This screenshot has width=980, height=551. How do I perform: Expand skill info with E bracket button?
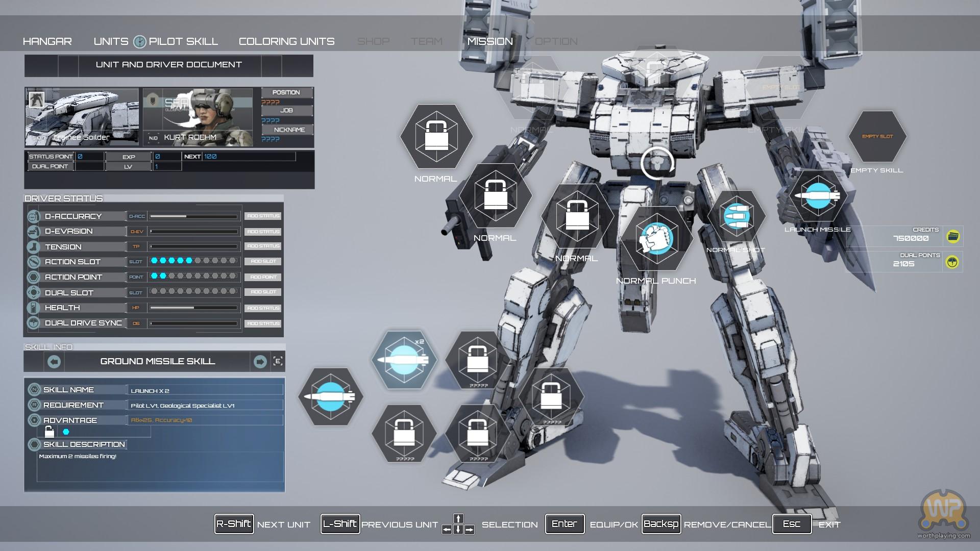pos(278,361)
